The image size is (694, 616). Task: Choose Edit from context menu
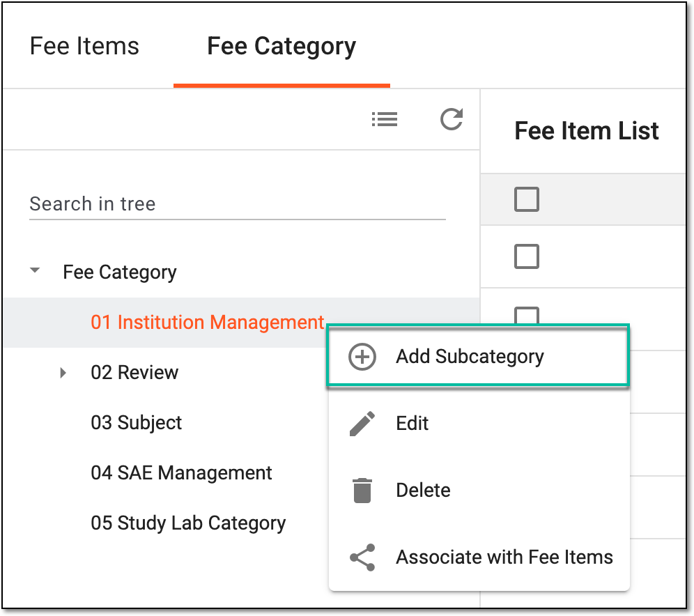point(479,424)
